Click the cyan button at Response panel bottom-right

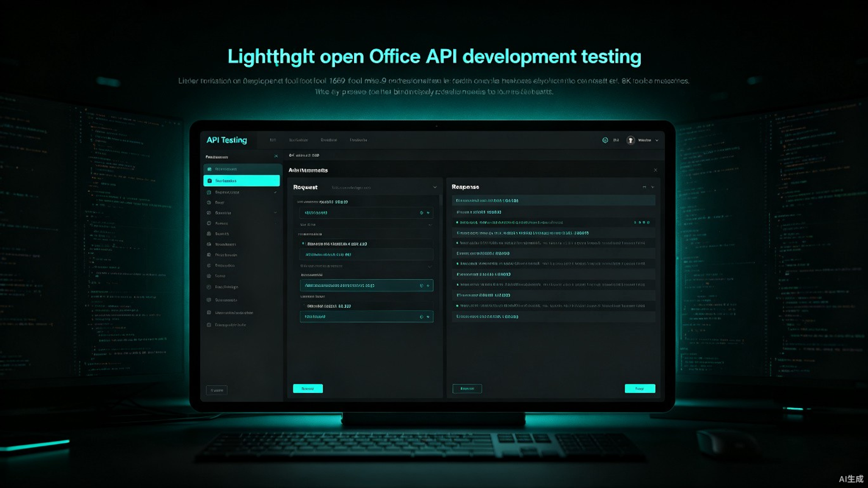click(640, 389)
